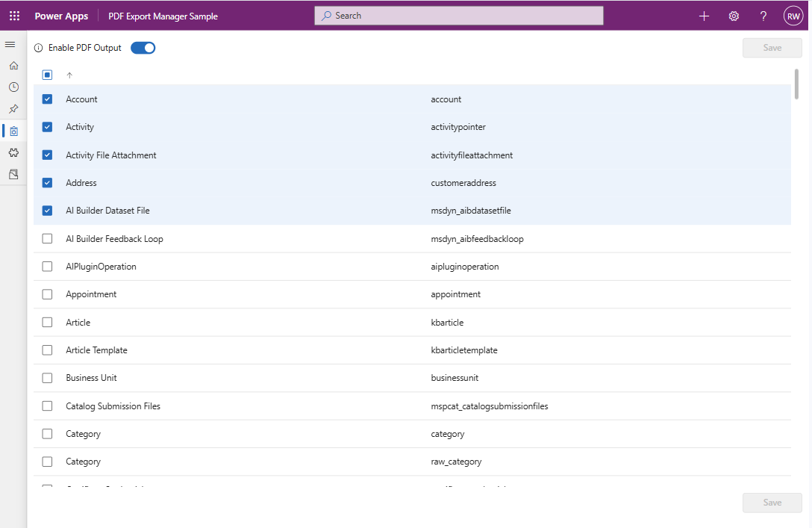Click the top Save button

coord(772,48)
